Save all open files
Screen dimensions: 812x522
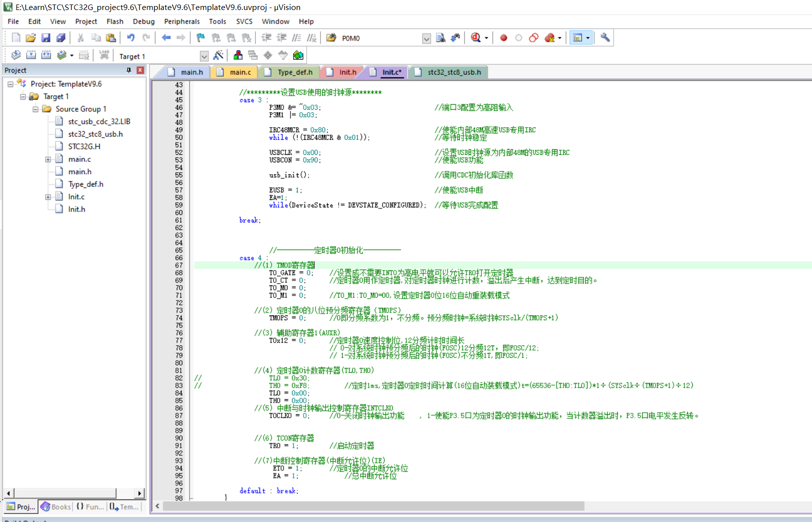tap(61, 38)
